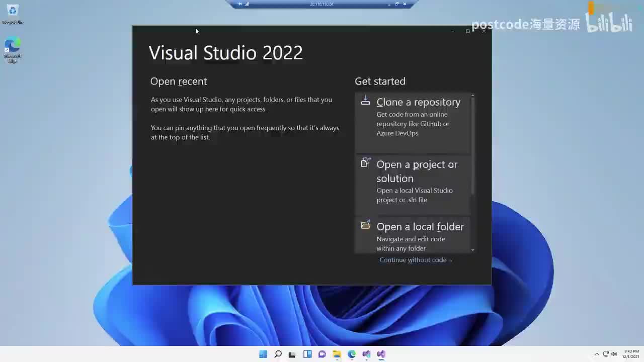Click the active Visual Studio taskbar icon
Image resolution: width=644 pixels, height=362 pixels.
[381, 354]
